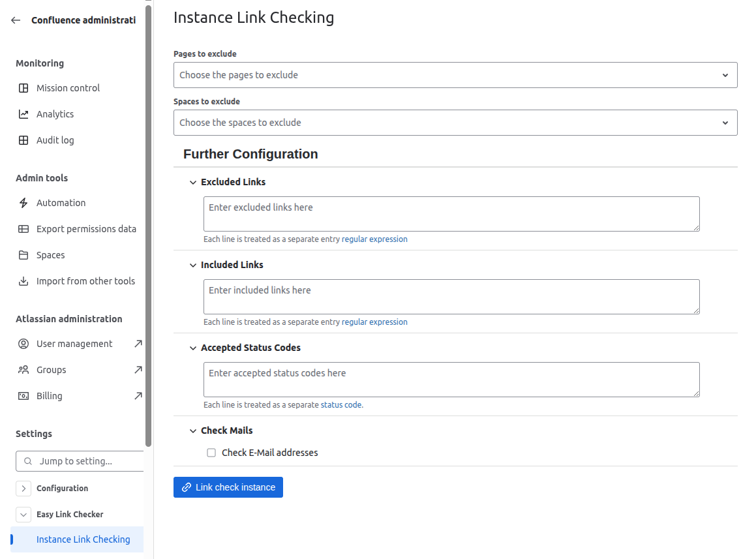Image resolution: width=756 pixels, height=559 pixels.
Task: Click the Automation lightning bolt icon
Action: (x=23, y=203)
